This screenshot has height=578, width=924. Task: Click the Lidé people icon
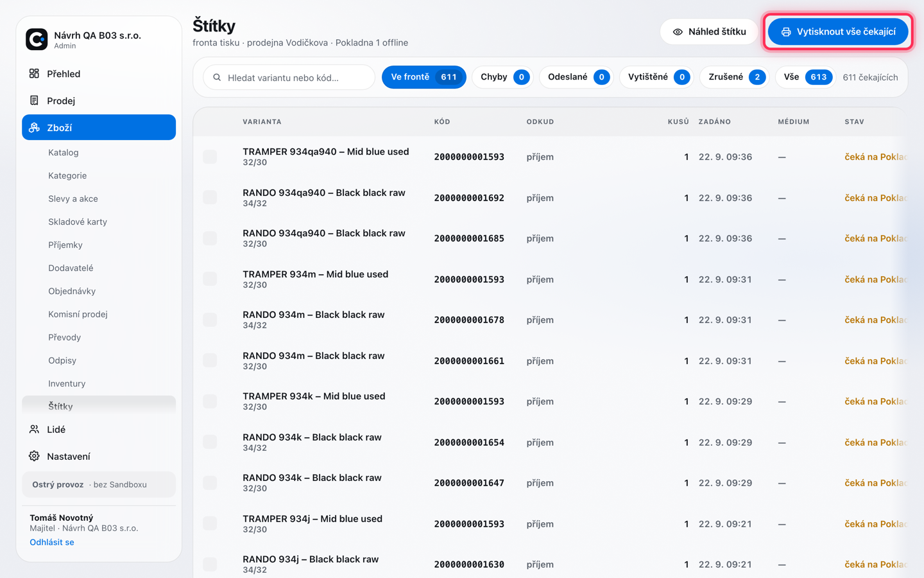click(x=34, y=429)
